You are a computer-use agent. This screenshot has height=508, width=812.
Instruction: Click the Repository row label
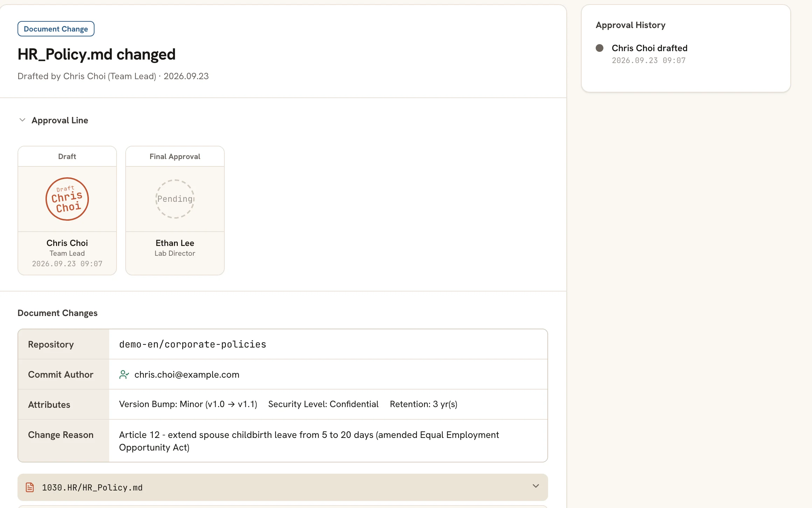(x=51, y=344)
